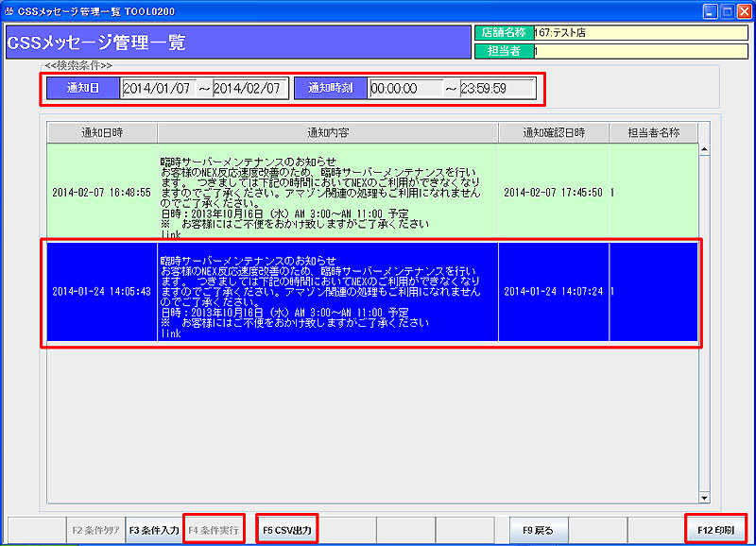756x546 pixels.
Task: Click scrollbar up arrow of message list
Action: (704, 150)
